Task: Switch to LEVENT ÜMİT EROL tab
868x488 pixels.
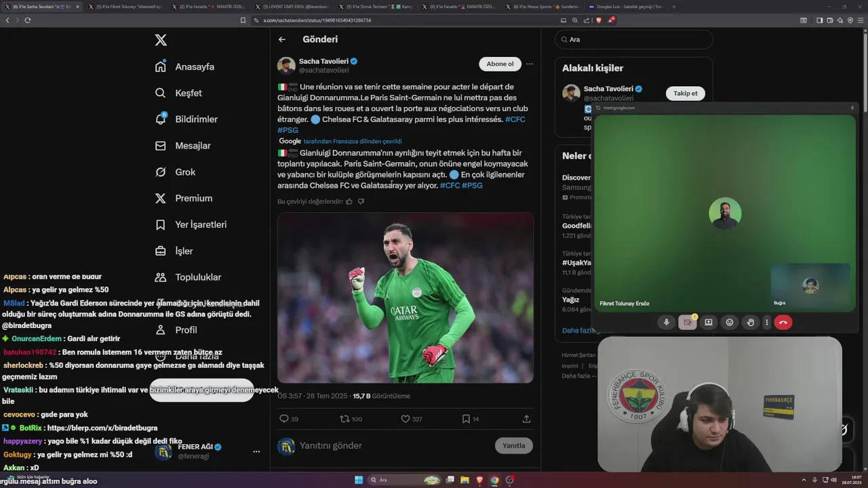Action: coord(292,6)
